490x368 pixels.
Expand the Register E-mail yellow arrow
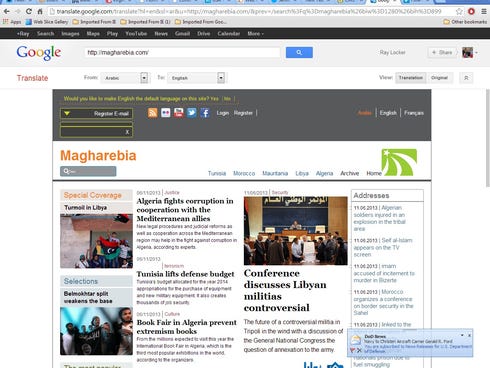(67, 114)
